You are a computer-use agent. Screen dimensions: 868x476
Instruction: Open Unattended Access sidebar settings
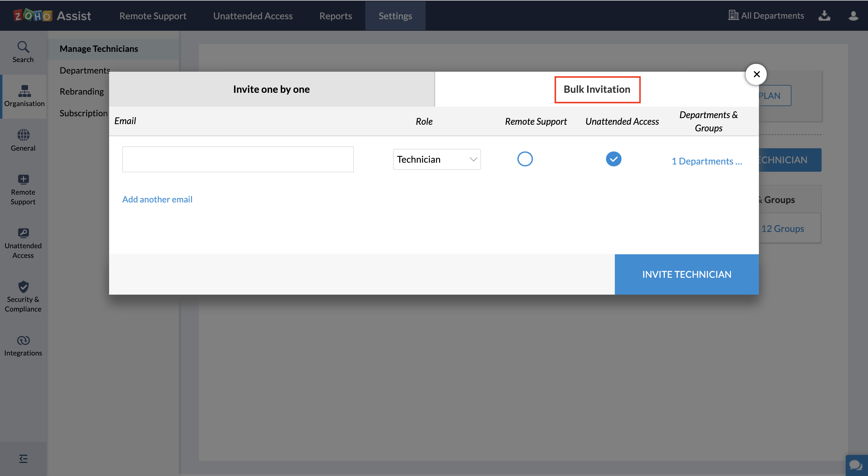(x=23, y=243)
